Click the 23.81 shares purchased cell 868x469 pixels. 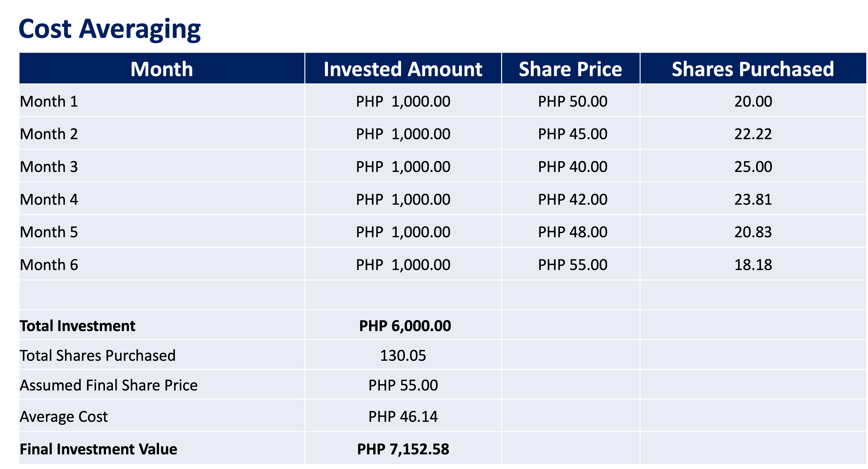753,199
